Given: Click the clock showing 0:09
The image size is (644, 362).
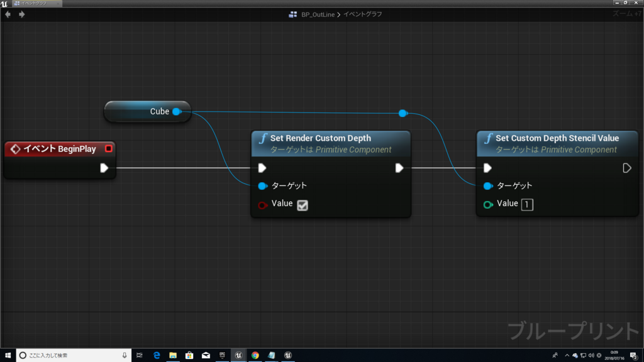Looking at the screenshot, I should [614, 356].
